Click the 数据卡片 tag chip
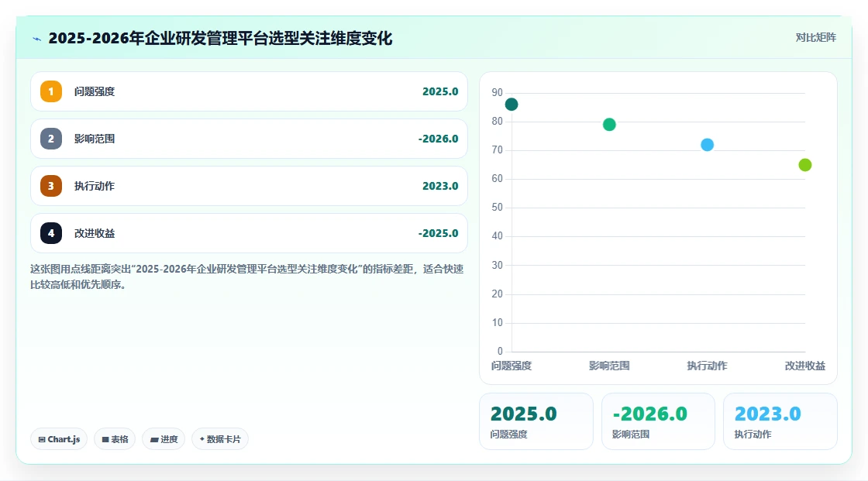This screenshot has width=868, height=481. (220, 439)
